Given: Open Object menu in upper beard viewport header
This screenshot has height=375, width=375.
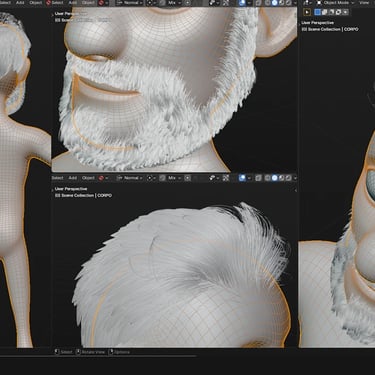Looking at the screenshot, I should [88, 3].
